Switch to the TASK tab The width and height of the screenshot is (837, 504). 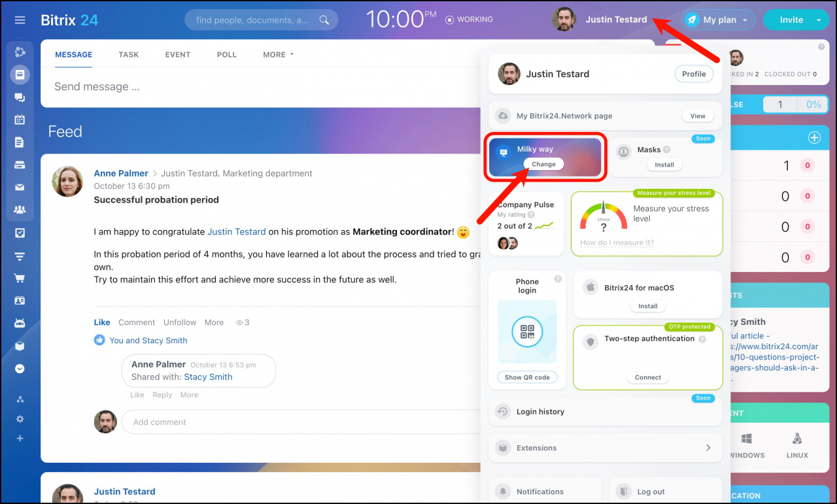pos(129,55)
